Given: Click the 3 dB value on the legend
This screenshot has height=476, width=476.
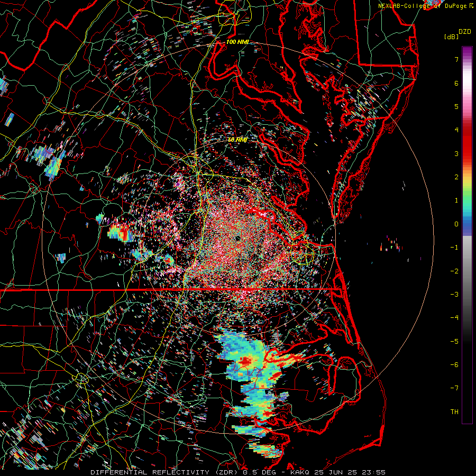Looking at the screenshot, I should click(x=456, y=153).
